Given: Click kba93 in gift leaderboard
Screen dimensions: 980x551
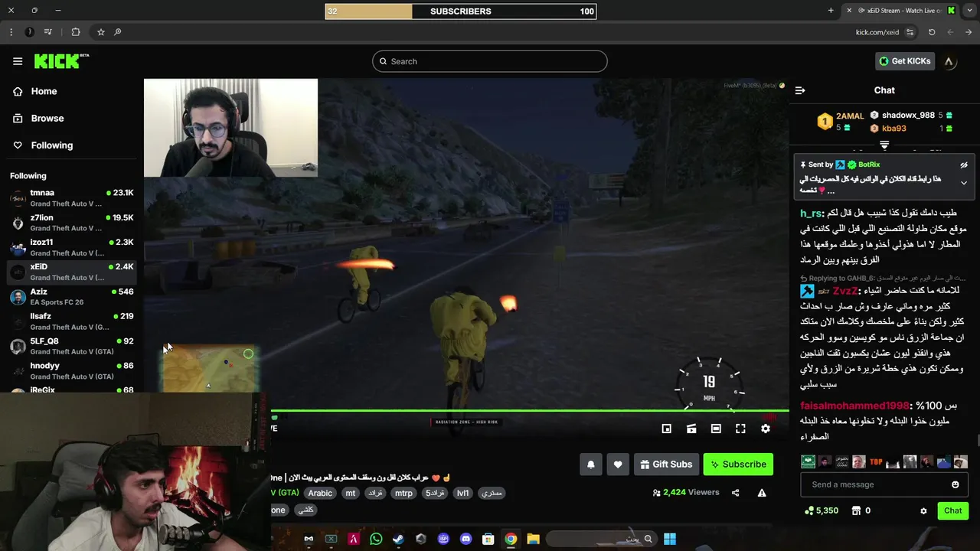Looking at the screenshot, I should point(893,129).
